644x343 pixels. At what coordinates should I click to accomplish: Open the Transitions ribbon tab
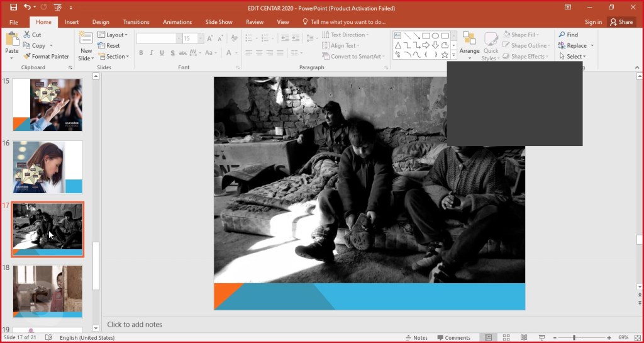pos(136,22)
